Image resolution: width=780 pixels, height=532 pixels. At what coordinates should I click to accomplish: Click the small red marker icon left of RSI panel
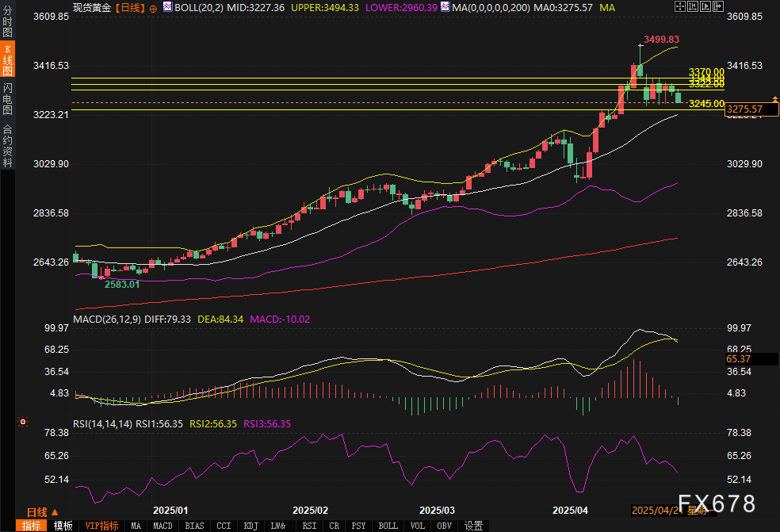(22, 422)
